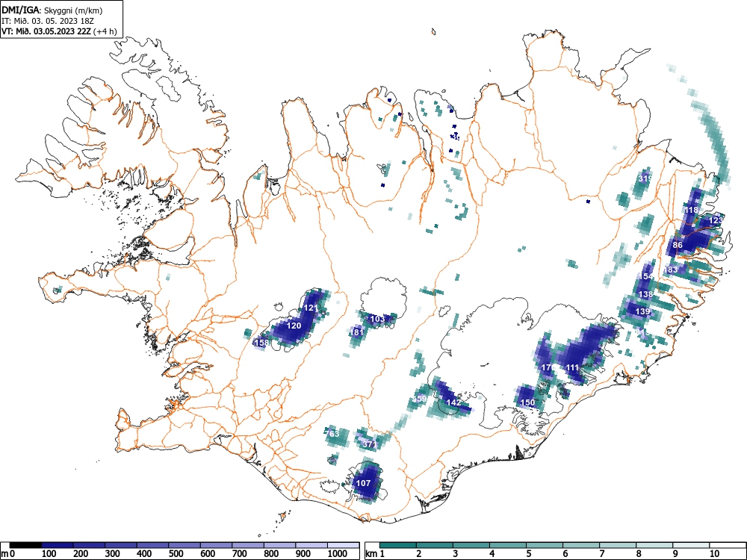Click the visibility value label 111
Image resolution: width=747 pixels, height=560 pixels.
click(571, 367)
